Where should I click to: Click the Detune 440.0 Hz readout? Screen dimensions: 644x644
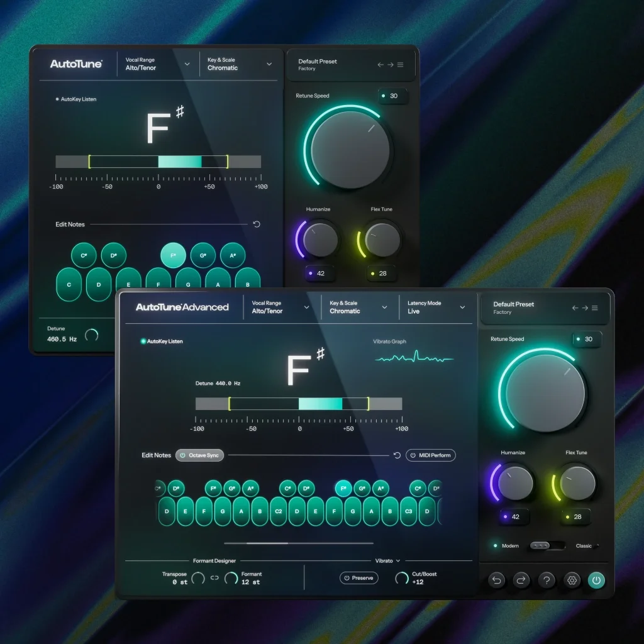point(218,383)
